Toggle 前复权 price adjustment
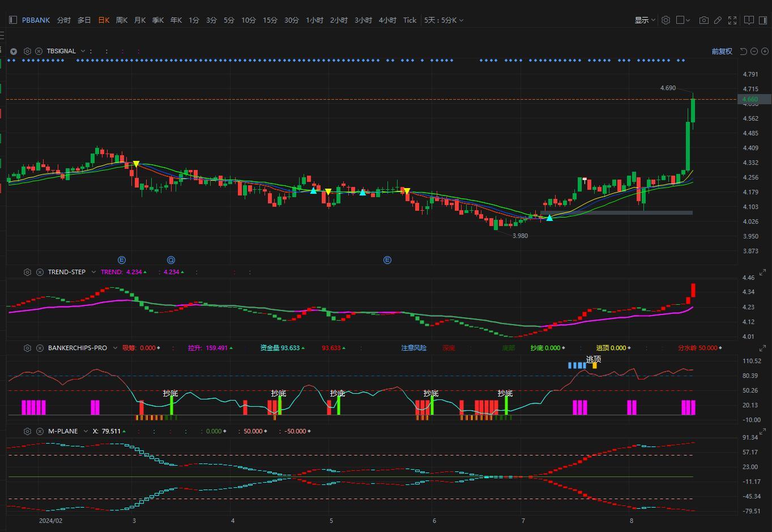 click(x=722, y=51)
